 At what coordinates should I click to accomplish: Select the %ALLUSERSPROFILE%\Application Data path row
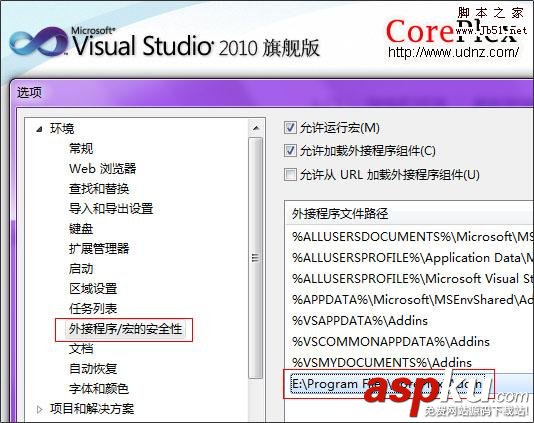tap(409, 258)
